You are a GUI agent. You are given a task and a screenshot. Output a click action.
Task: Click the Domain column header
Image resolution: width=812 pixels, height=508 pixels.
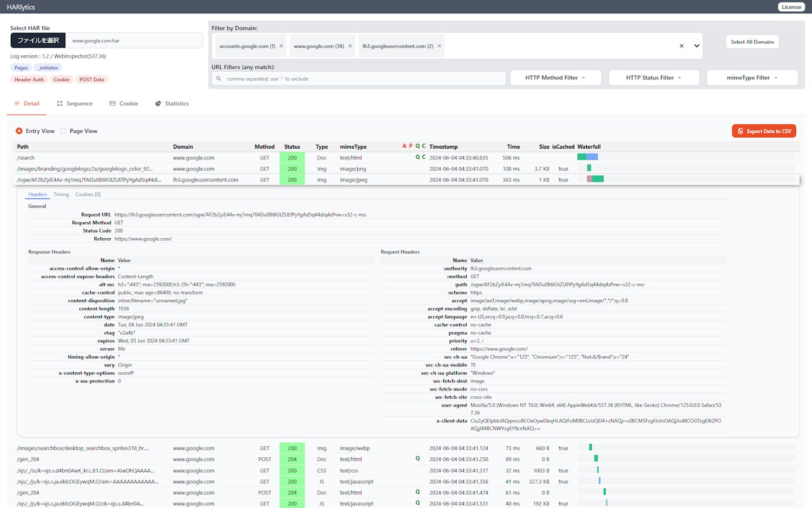[183, 147]
